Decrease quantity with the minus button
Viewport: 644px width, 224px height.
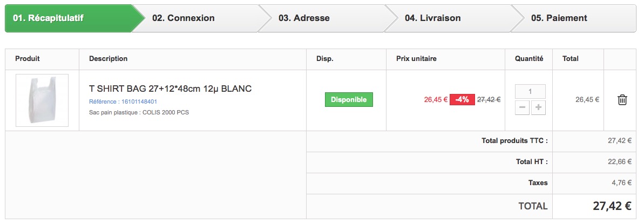pyautogui.click(x=522, y=108)
